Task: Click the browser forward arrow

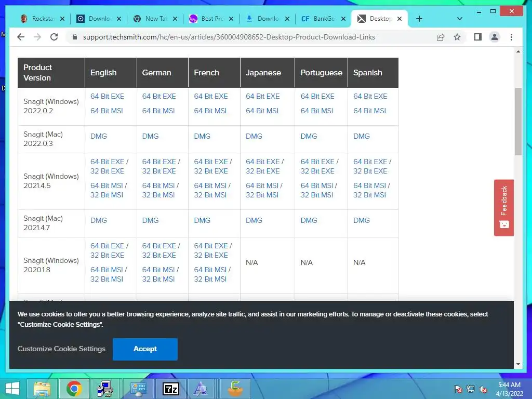Action: pyautogui.click(x=37, y=37)
